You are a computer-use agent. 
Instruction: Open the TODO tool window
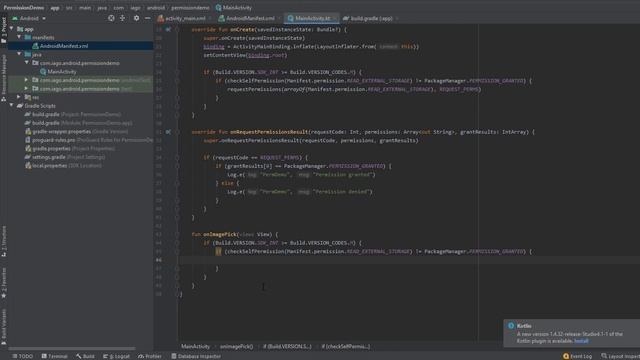point(22,356)
